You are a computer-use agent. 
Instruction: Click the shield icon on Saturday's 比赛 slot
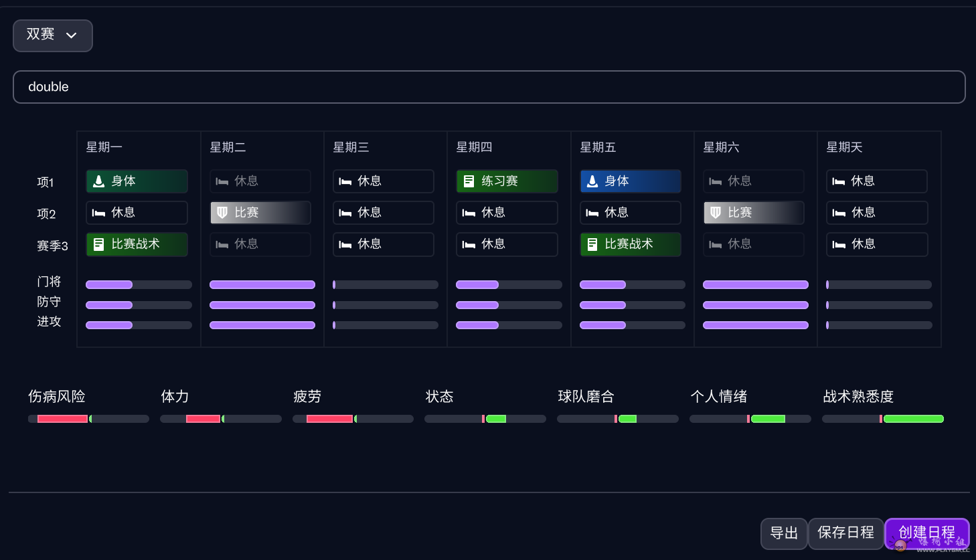tap(716, 213)
